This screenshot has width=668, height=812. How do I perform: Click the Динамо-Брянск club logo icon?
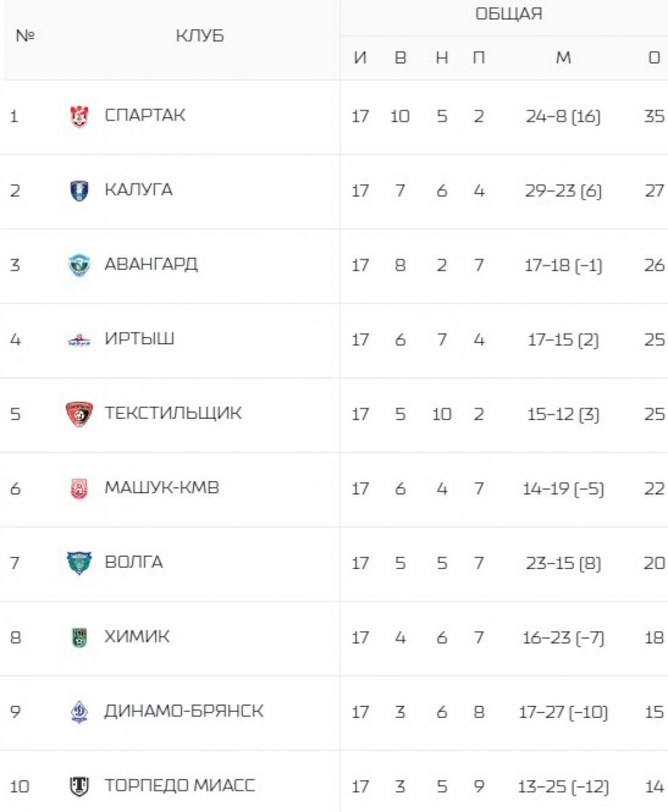(x=79, y=712)
